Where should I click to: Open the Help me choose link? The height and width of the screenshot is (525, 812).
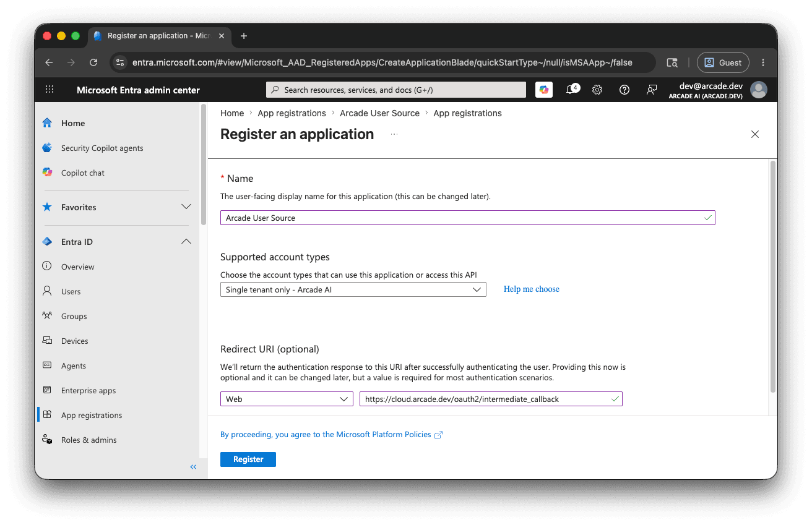pos(532,289)
